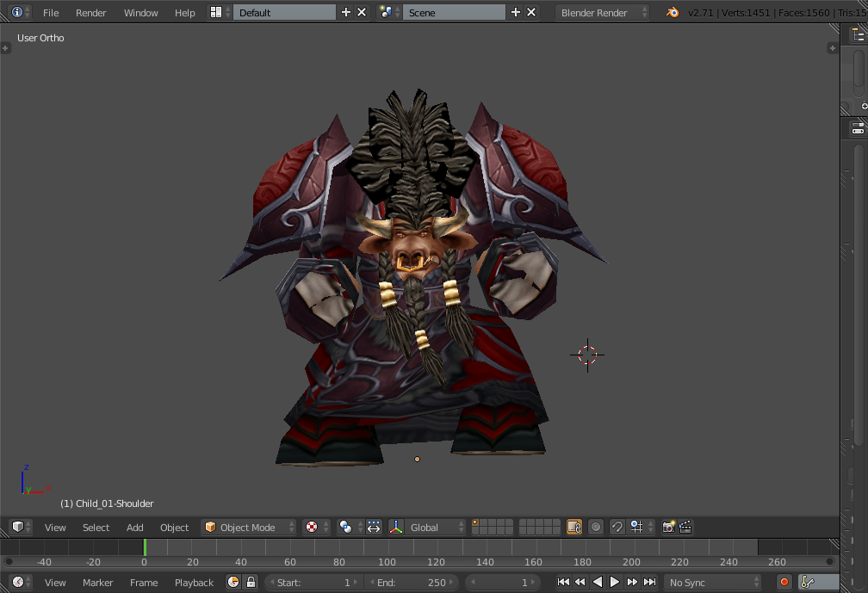868x593 pixels.
Task: Open the Object menu
Action: [x=174, y=528]
